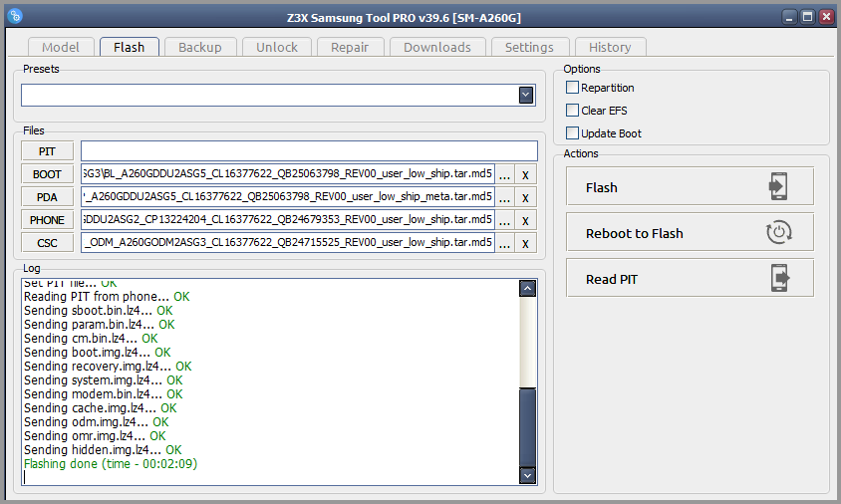Clear PDA file with x button
The height and width of the screenshot is (504, 841).
[x=525, y=197]
